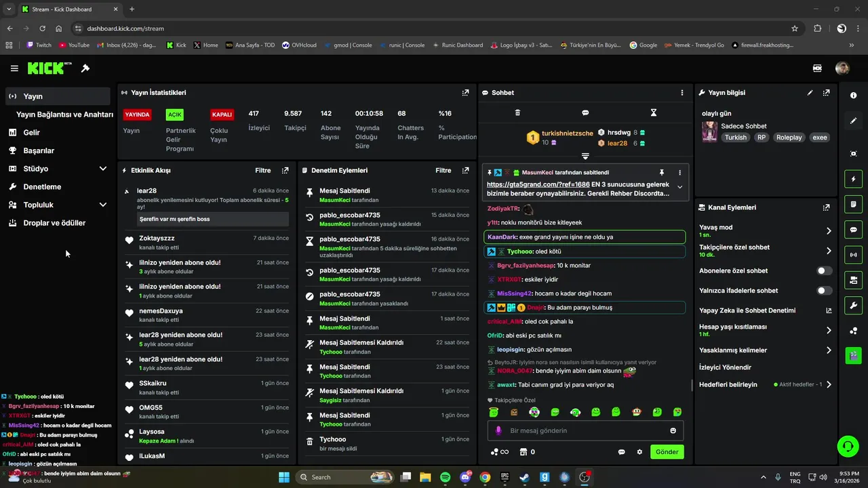Click the lightning bolt icon in right sidebar

853,179
